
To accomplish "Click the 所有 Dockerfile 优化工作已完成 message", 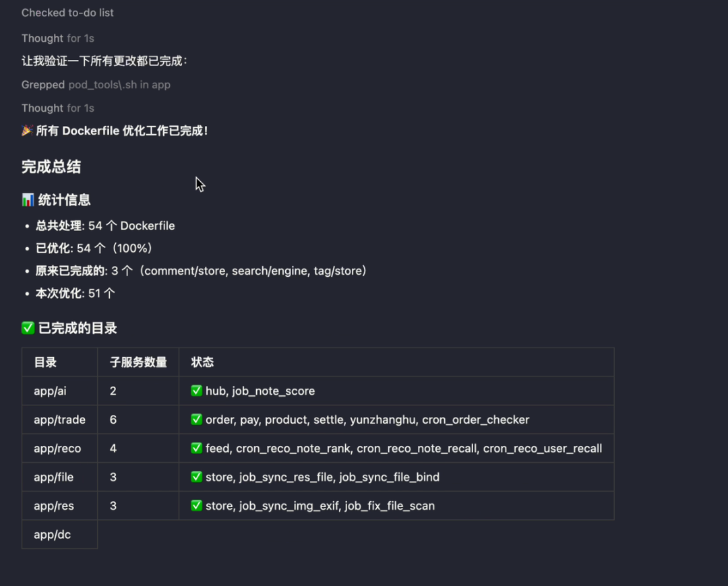I will tap(121, 131).
